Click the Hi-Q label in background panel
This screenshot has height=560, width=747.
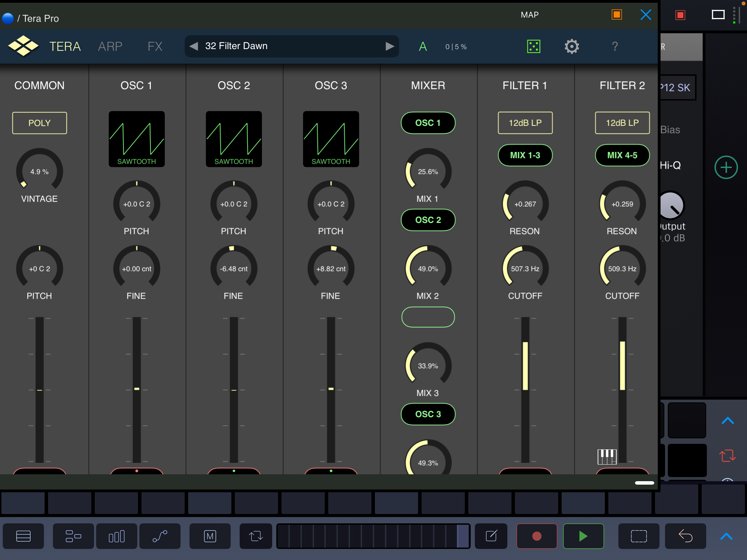pos(670,165)
